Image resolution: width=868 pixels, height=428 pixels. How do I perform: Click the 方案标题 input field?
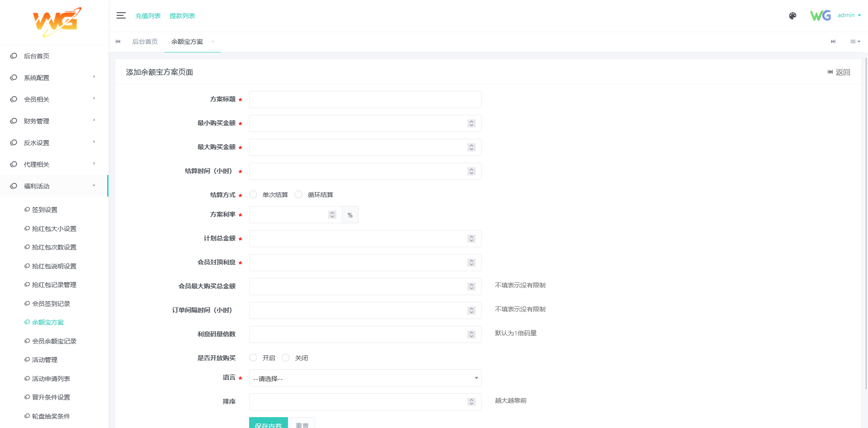(x=365, y=99)
